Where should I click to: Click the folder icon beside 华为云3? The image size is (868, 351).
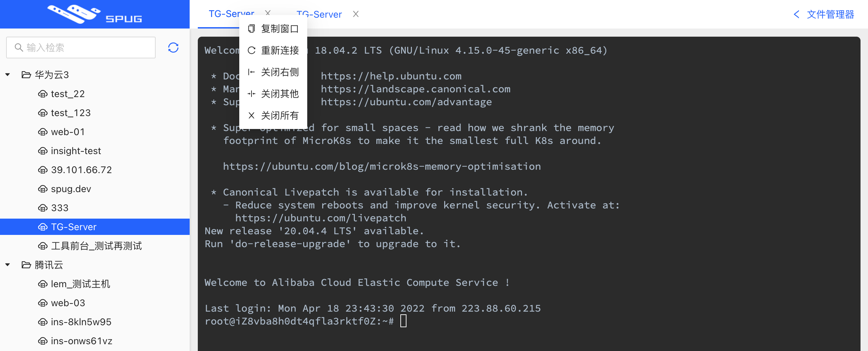27,74
